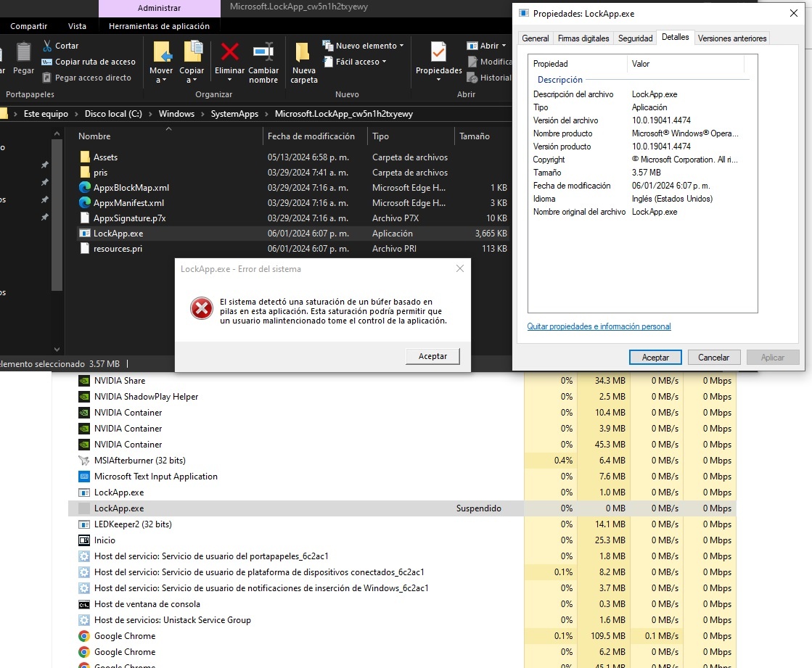
Task: Select the Vista ribbon tab
Action: point(77,26)
